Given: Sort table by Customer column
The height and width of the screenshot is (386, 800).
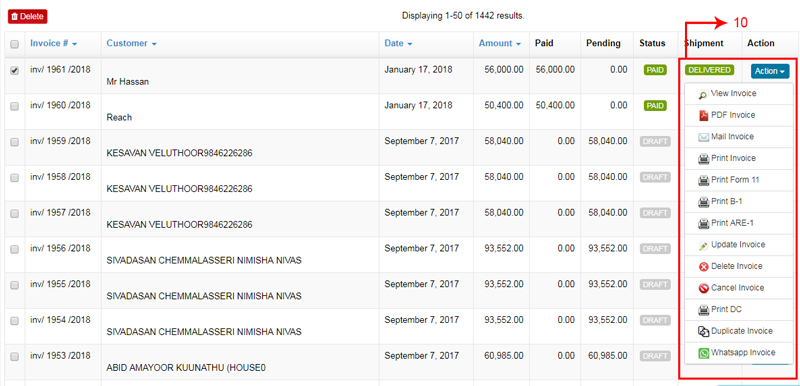Looking at the screenshot, I should tap(132, 43).
